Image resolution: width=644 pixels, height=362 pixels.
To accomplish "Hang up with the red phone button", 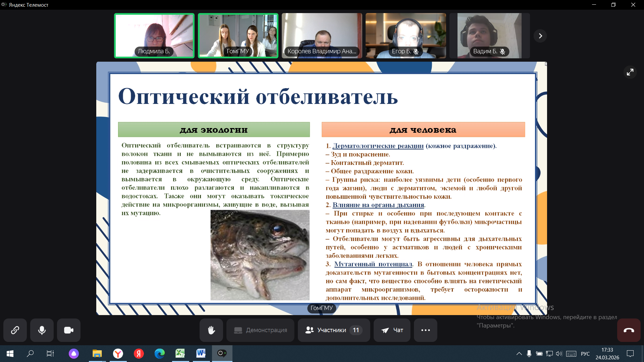I will click(629, 330).
